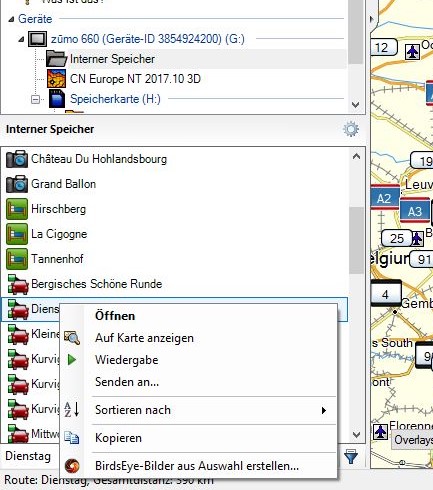433x490 pixels.
Task: Open the filter funnel icon
Action: click(x=351, y=456)
